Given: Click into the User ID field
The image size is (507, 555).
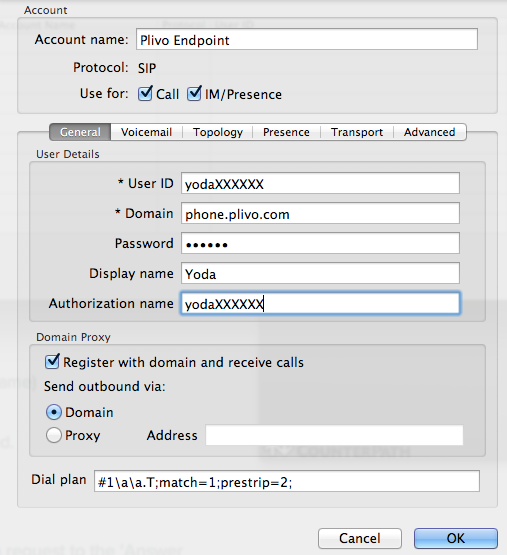Looking at the screenshot, I should 320,183.
